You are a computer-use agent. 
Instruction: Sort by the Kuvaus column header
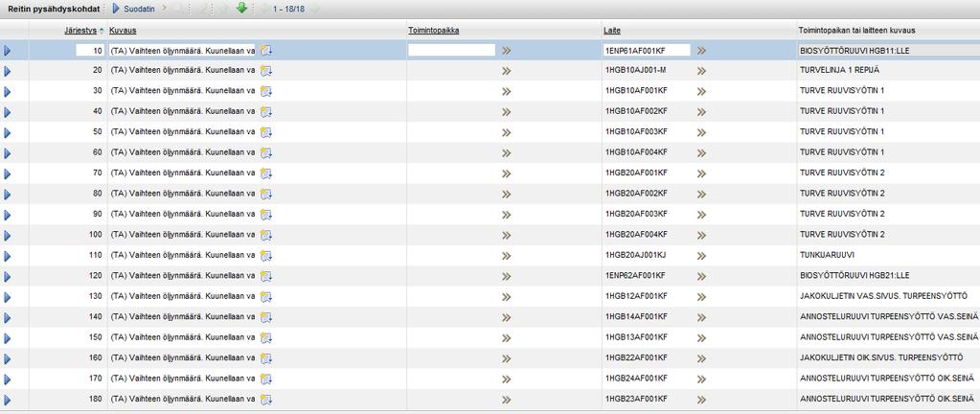tap(123, 31)
